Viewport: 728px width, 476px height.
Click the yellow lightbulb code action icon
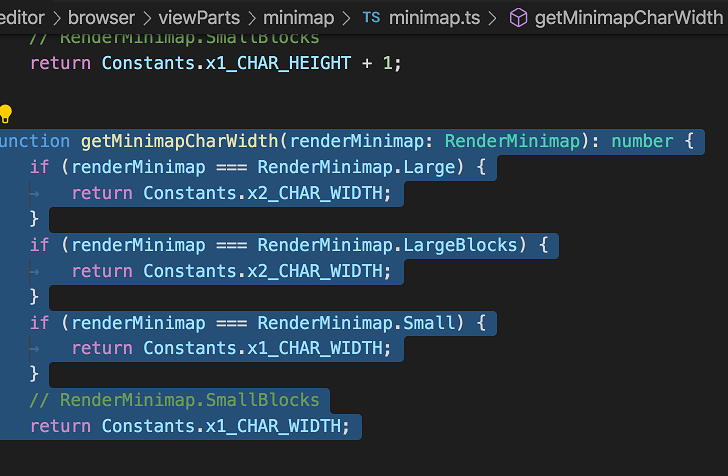(6, 113)
